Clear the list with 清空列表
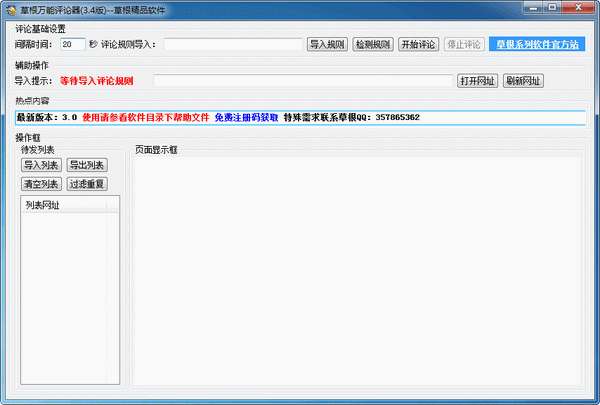Image resolution: width=600 pixels, height=405 pixels. click(41, 184)
